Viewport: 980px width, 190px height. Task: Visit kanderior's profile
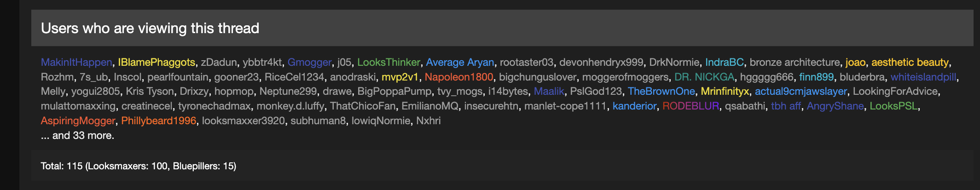click(x=634, y=106)
